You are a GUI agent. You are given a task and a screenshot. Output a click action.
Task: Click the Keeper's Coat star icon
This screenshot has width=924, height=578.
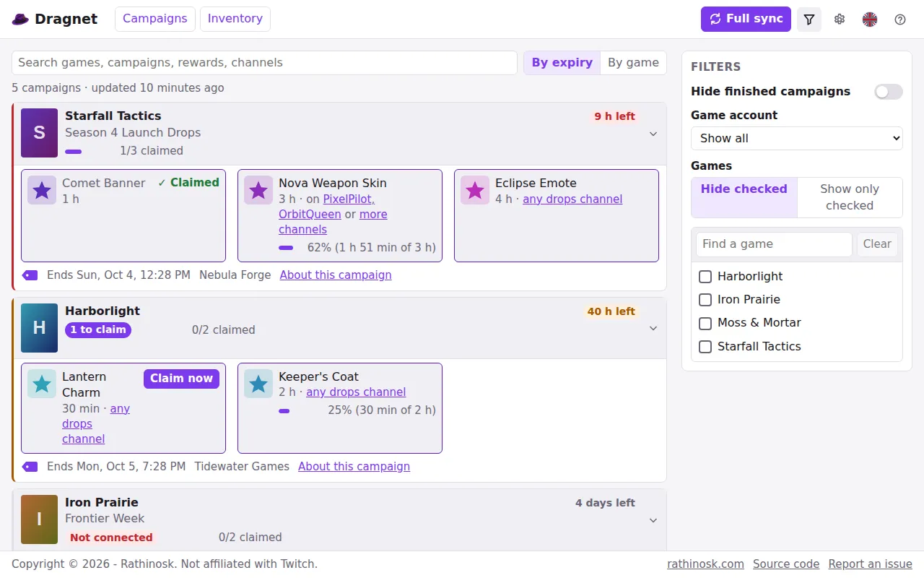click(258, 384)
